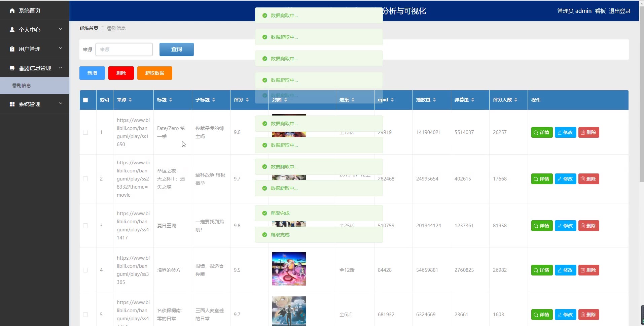Viewport: 644px width, 326px height.
Task: Click source URL ending ss41417
Action: pyautogui.click(x=133, y=226)
